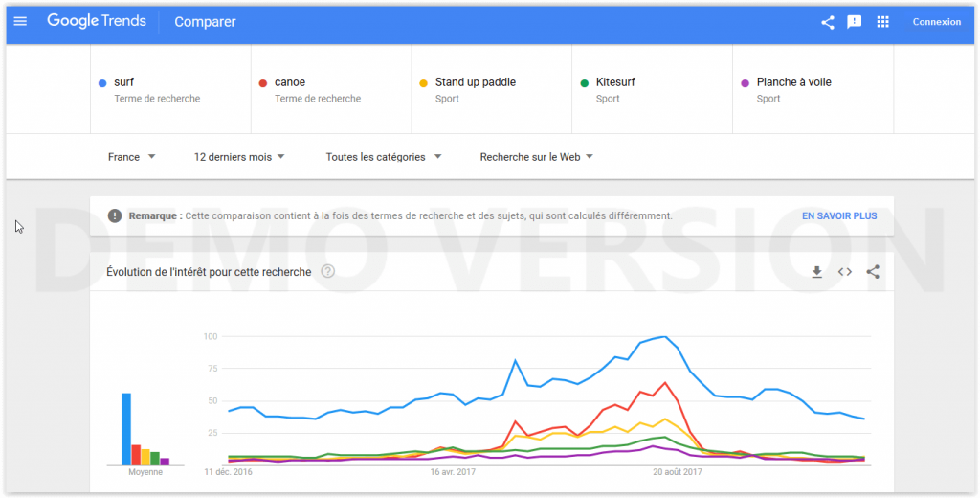The image size is (980, 498).
Task: Share the interest over time chart
Action: pos(872,272)
